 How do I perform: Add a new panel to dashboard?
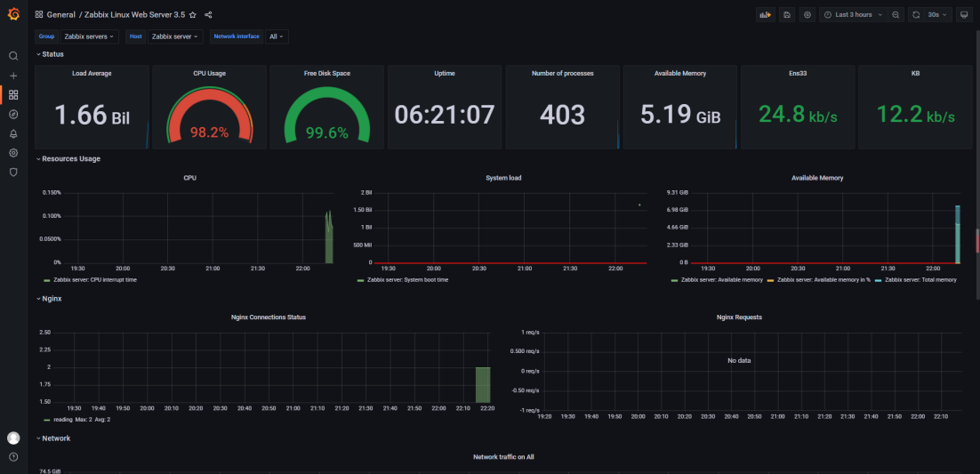(x=766, y=14)
